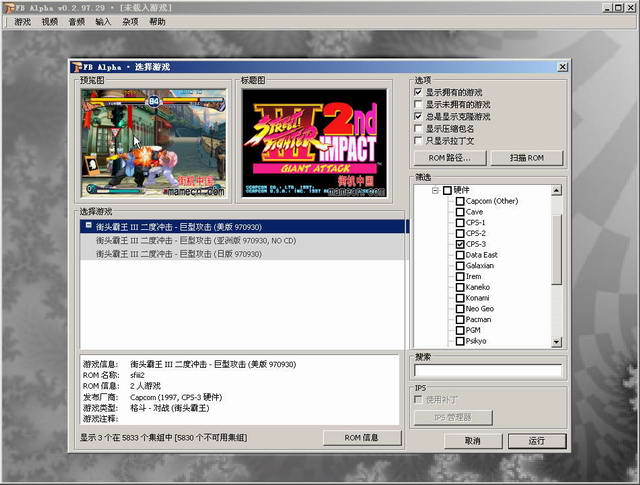Click the FB Alpha main window title icon
The width and height of the screenshot is (640, 485).
click(x=9, y=7)
